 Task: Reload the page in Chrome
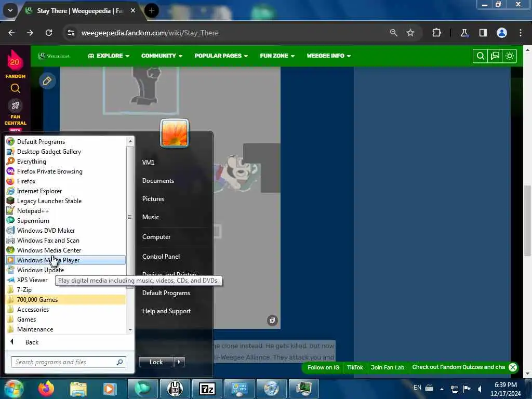click(x=49, y=33)
